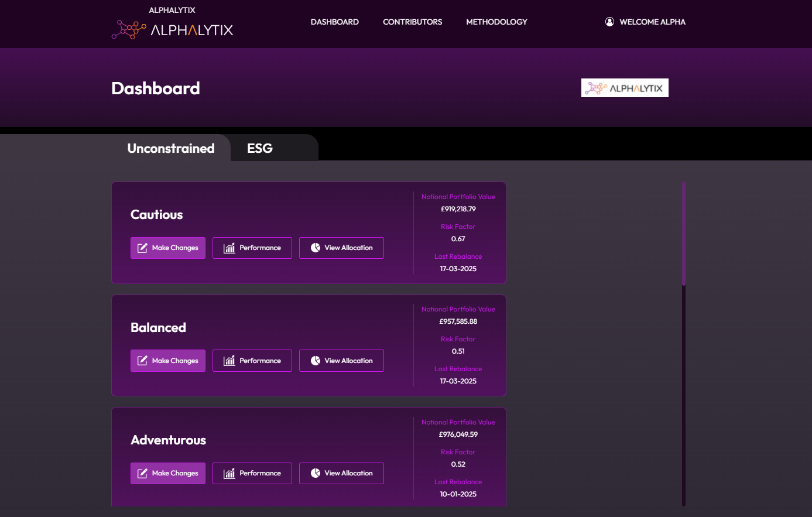Screen dimensions: 812x517
Task: Click the pencil icon on Balanced card
Action: click(x=142, y=361)
